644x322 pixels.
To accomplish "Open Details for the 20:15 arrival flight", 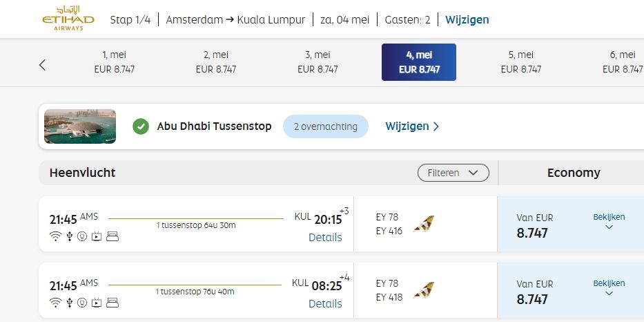I will point(325,237).
